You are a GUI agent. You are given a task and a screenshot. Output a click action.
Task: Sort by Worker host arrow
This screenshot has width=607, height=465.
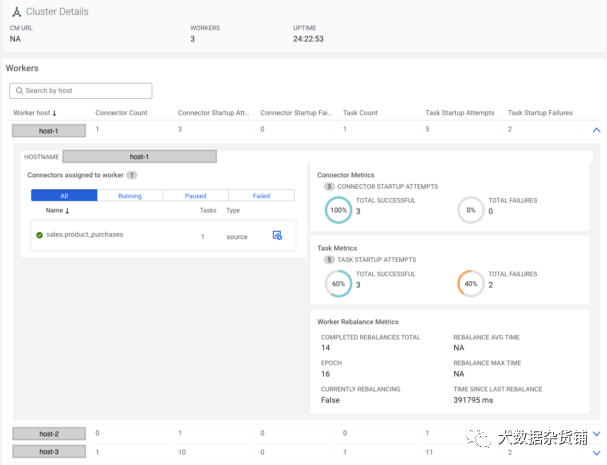coord(54,113)
